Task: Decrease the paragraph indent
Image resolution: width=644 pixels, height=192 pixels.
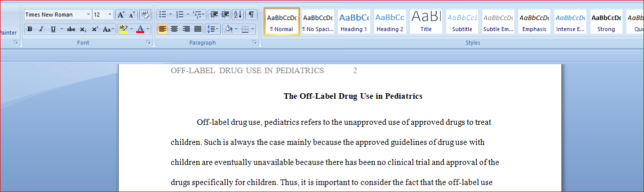Action: tap(214, 15)
